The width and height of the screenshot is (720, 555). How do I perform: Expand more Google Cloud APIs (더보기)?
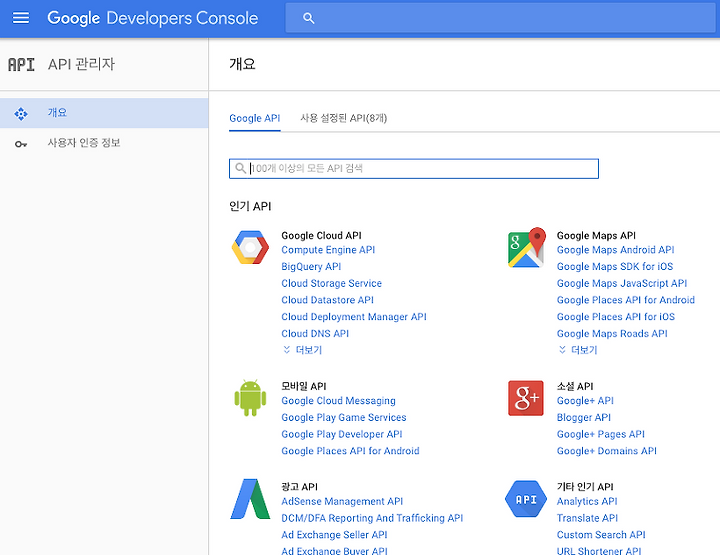click(303, 350)
